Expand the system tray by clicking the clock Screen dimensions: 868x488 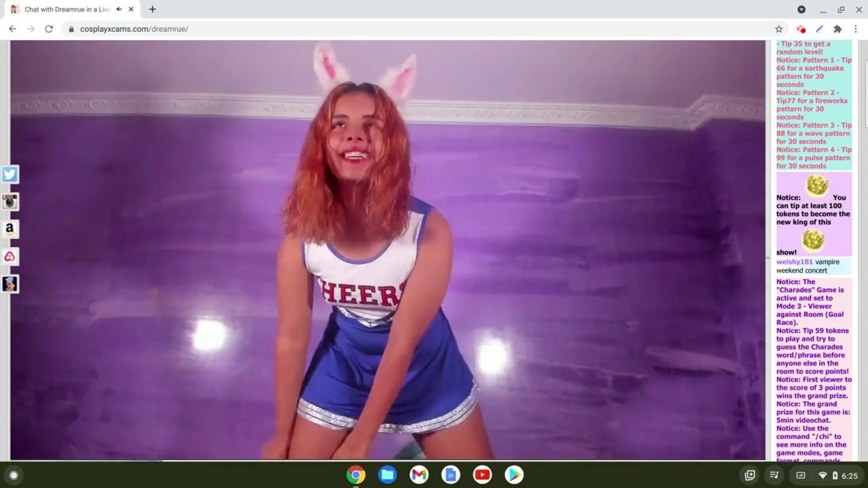tap(849, 476)
